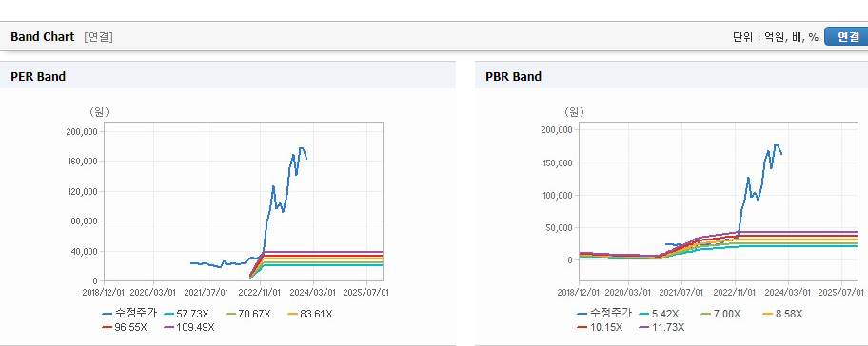868x346 pixels.
Task: Click the 단위 : 억원, 배, % text
Action: 775,37
